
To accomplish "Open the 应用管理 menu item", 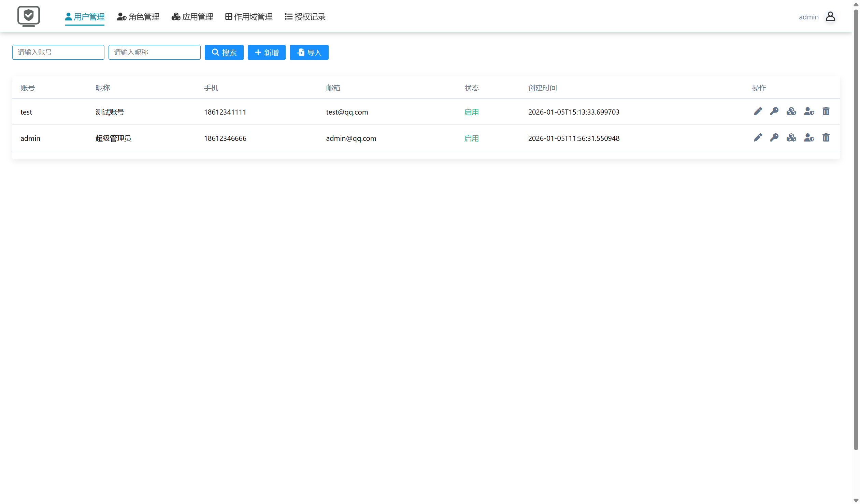I will [x=192, y=17].
